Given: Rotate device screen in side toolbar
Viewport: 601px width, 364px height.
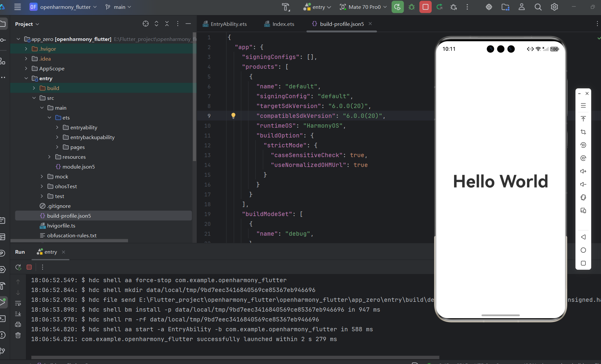Looking at the screenshot, I should [x=583, y=197].
